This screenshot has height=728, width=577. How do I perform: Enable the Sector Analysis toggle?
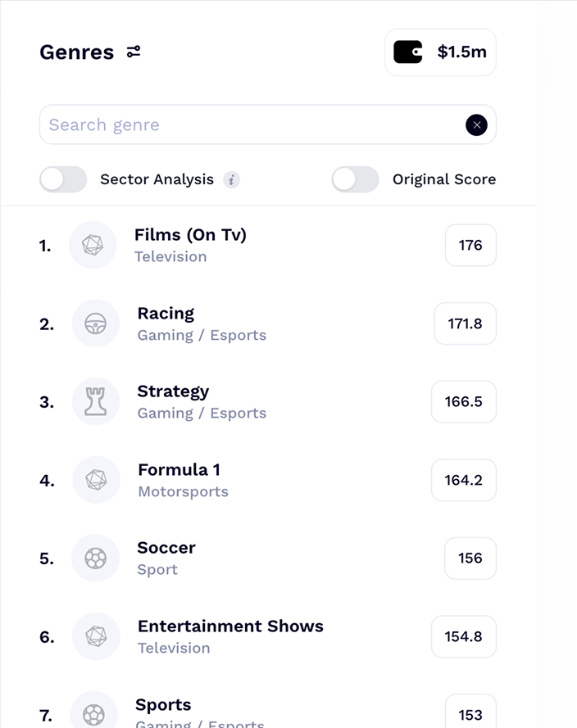(63, 179)
